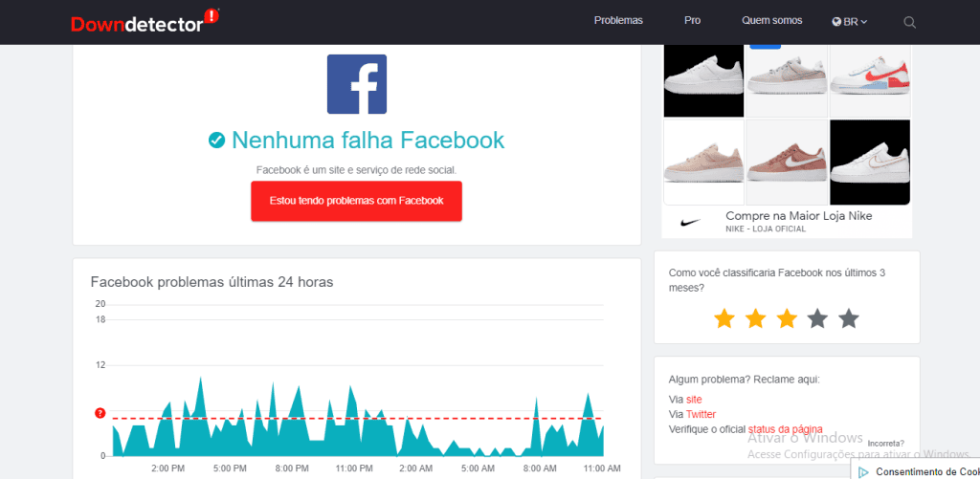Click 'Estou tendo problemas com Facebook' button
Viewport: 980px width, 479px height.
coord(356,201)
